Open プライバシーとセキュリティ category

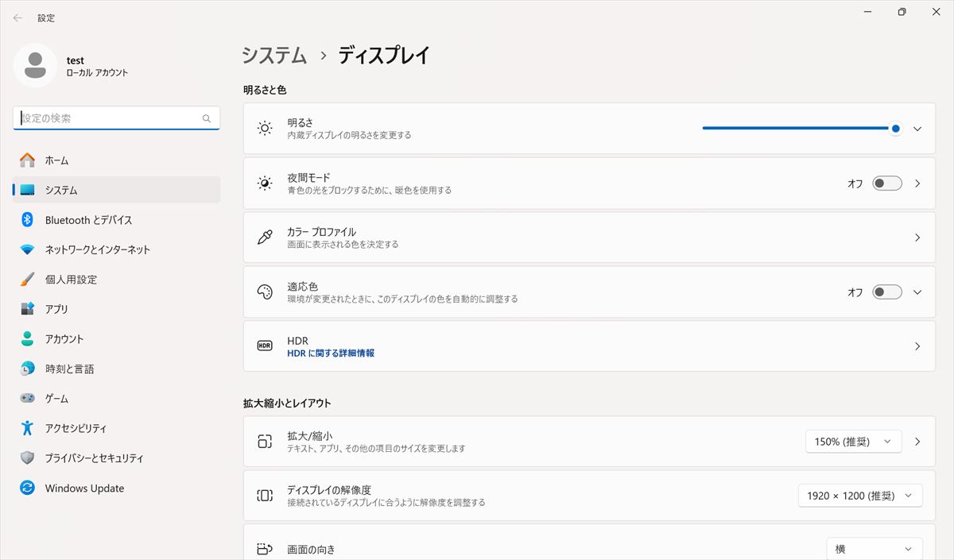pyautogui.click(x=117, y=458)
